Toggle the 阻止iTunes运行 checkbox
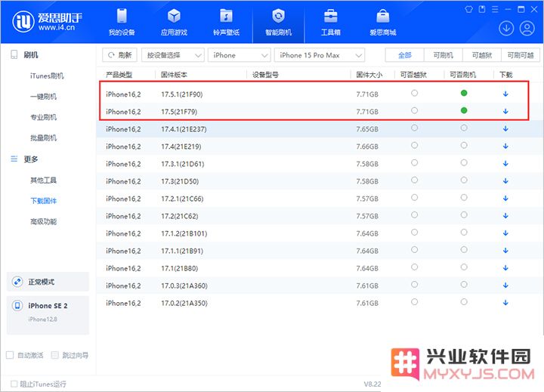 (x=14, y=384)
